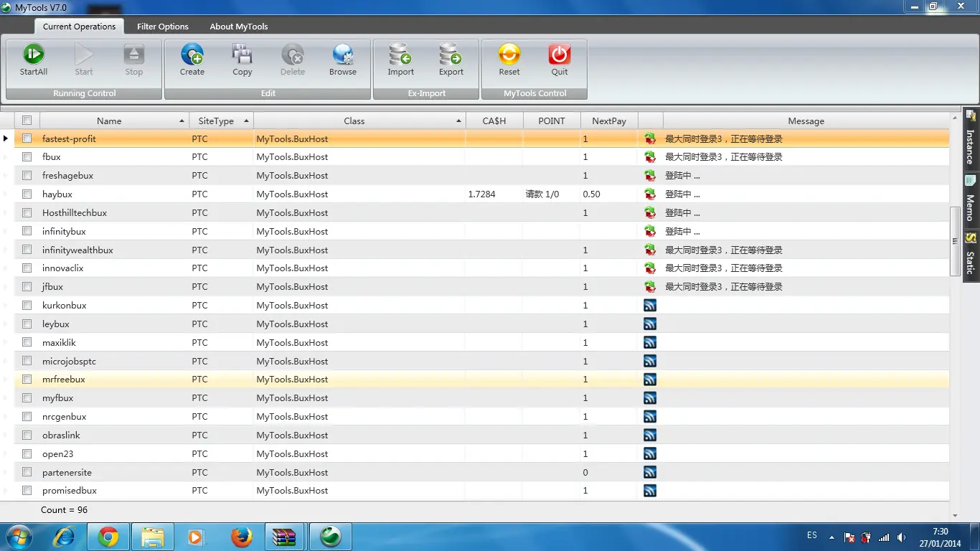This screenshot has height=551, width=980.
Task: Quit MyTools using the red power icon
Action: 560,55
